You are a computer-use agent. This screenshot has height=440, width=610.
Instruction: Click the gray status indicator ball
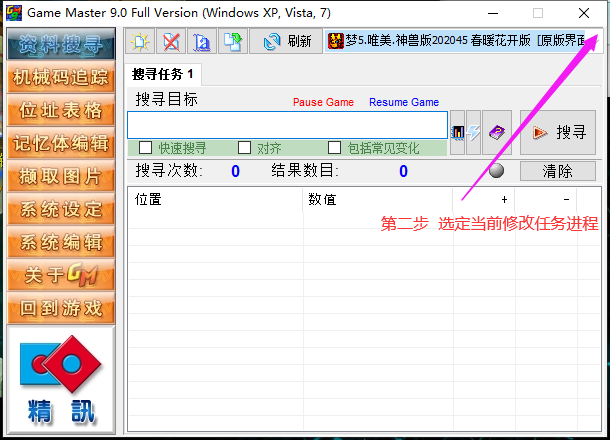pyautogui.click(x=496, y=170)
